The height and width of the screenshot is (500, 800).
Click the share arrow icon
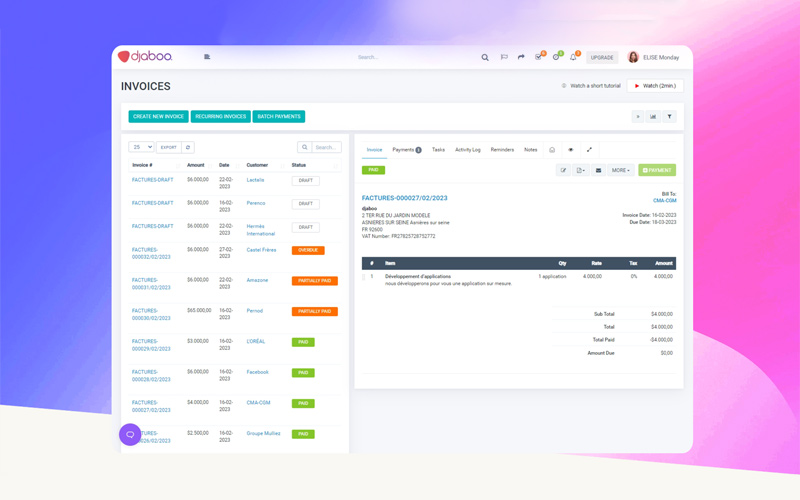(521, 57)
